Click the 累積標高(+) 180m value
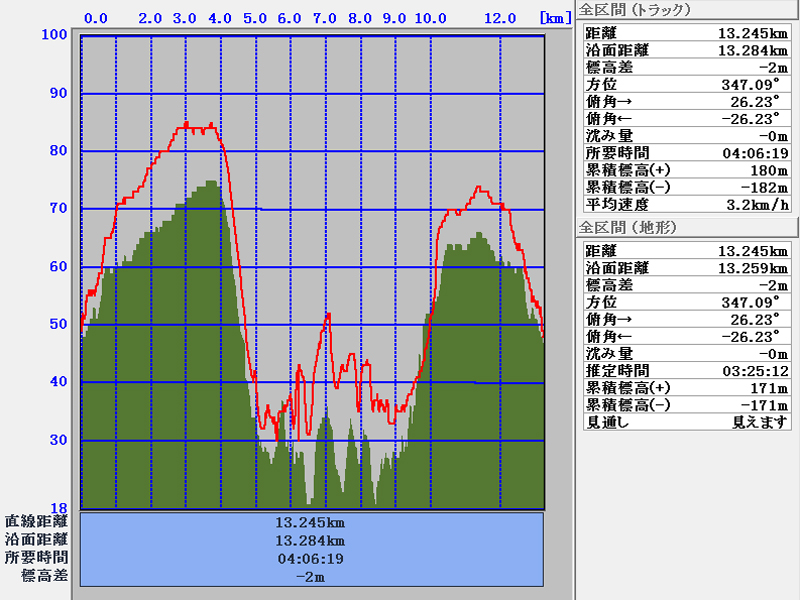 (x=766, y=170)
